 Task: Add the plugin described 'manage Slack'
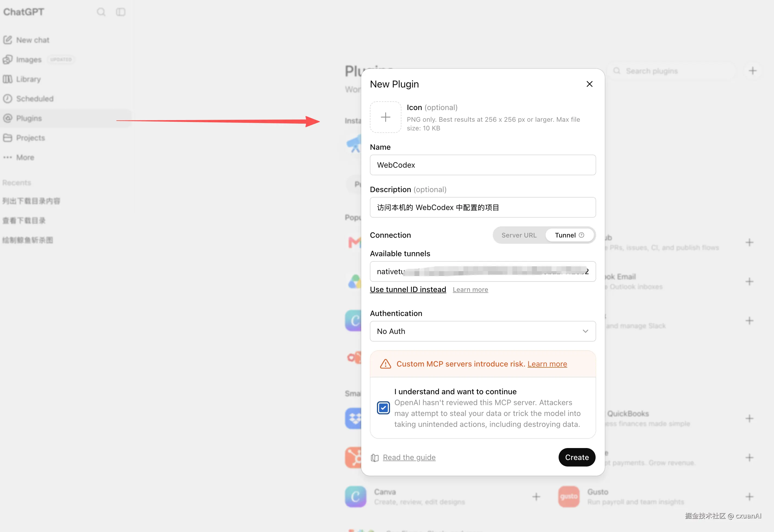(749, 321)
